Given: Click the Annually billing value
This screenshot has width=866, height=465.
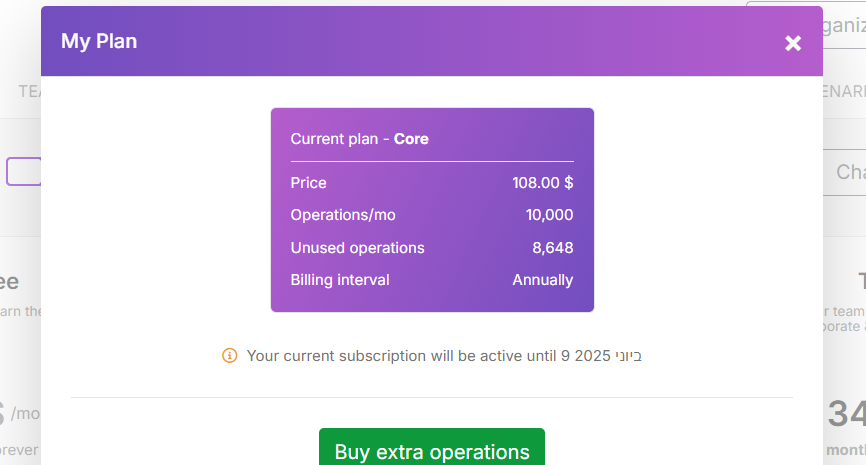Looking at the screenshot, I should 542,280.
